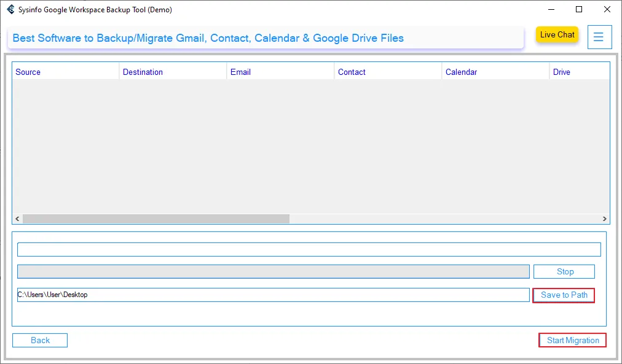The image size is (622, 364).
Task: Click the table's right scroll arrow
Action: [605, 219]
